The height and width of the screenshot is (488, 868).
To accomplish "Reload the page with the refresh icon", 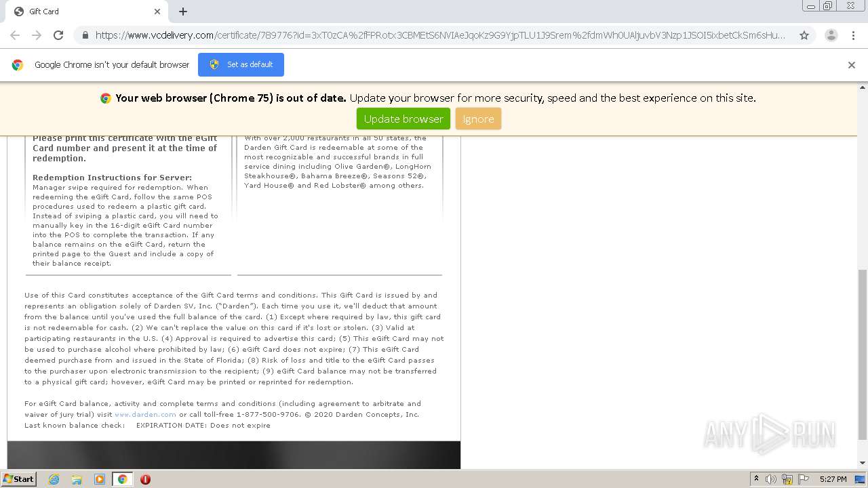I will coord(58,35).
